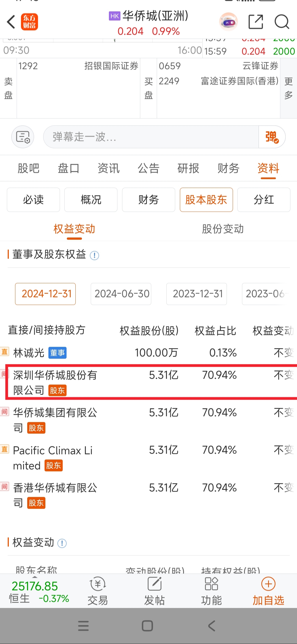This screenshot has height=644, width=297.
Task: Select report date 2024-12-31
Action: click(x=45, y=294)
